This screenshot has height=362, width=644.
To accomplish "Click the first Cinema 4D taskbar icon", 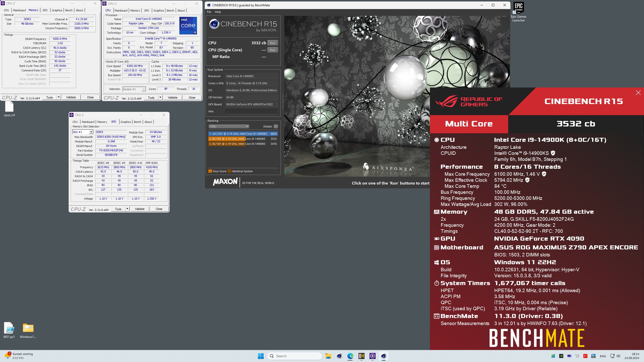I will (x=339, y=356).
